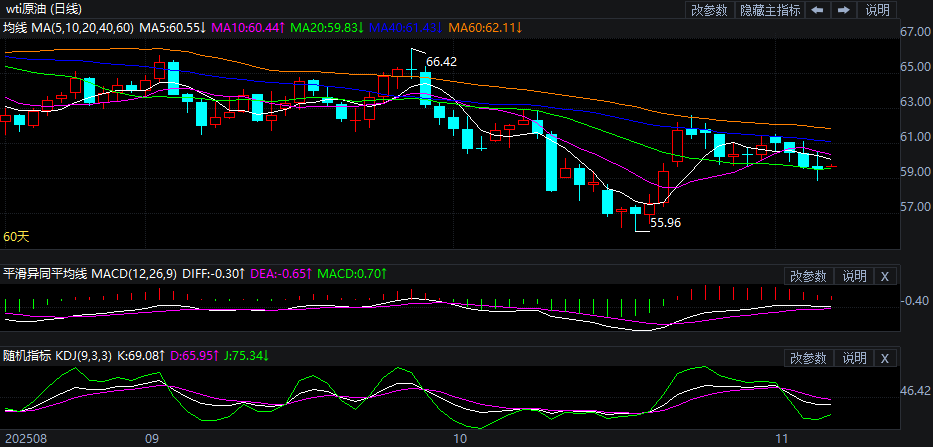Open 改参数 for the MACD panel
The image size is (933, 447).
808,276
